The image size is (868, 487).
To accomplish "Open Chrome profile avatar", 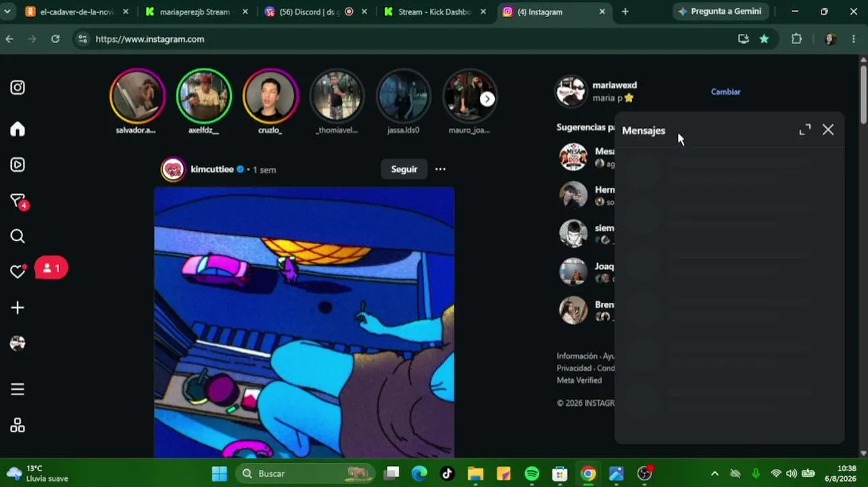I will [x=830, y=39].
